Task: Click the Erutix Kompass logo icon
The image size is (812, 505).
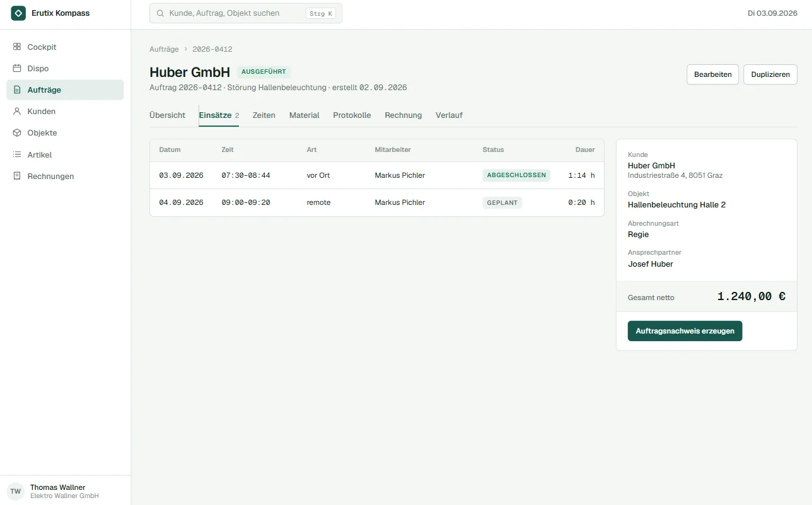Action: 18,13
